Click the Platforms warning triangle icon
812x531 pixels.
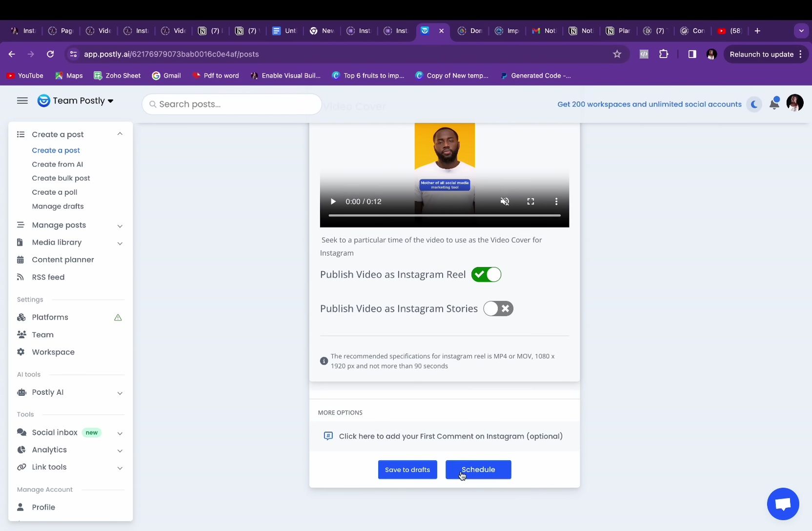coord(118,318)
